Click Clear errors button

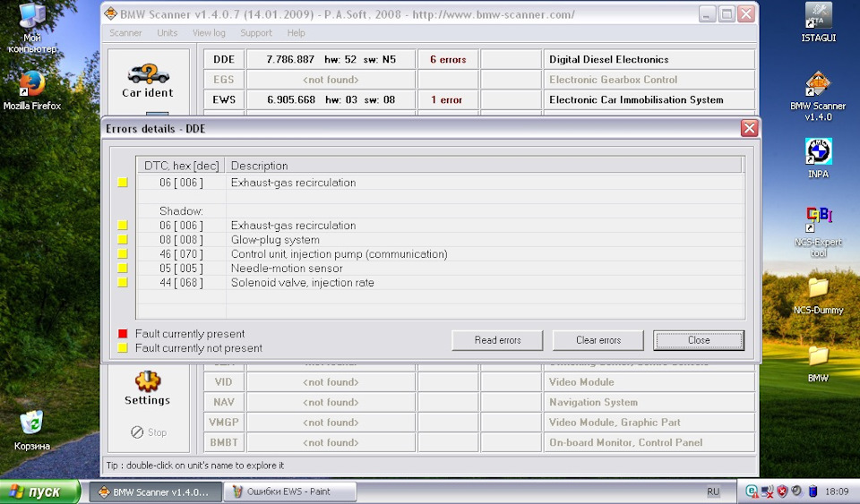[598, 340]
